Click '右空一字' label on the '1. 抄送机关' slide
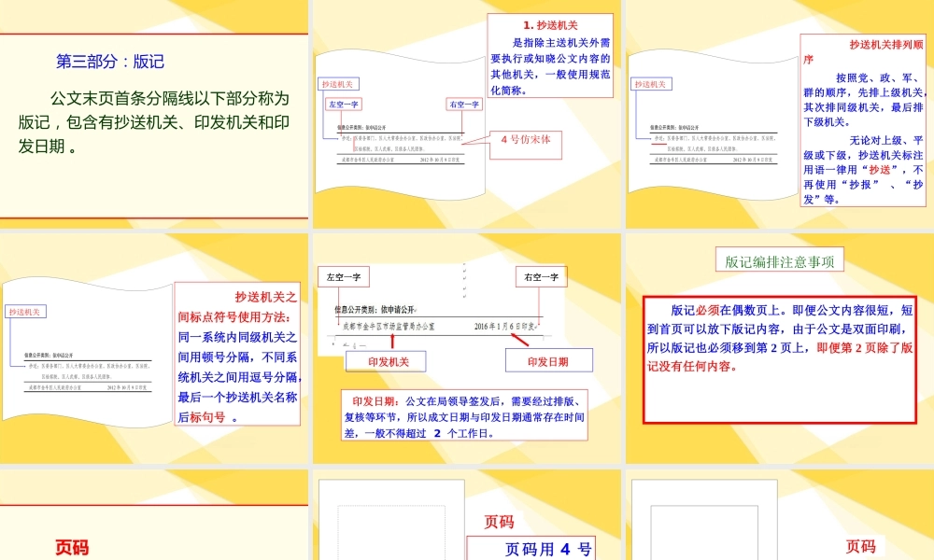 coord(464,105)
